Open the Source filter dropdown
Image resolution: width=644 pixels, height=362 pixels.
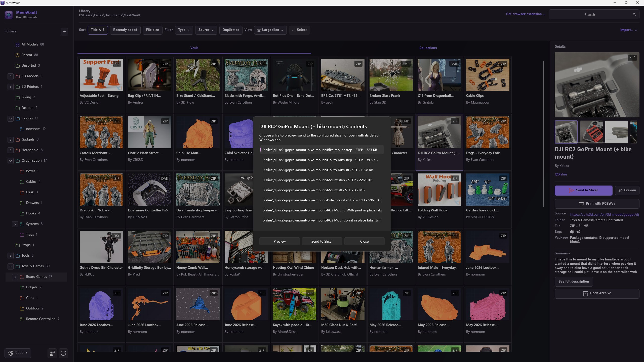206,30
